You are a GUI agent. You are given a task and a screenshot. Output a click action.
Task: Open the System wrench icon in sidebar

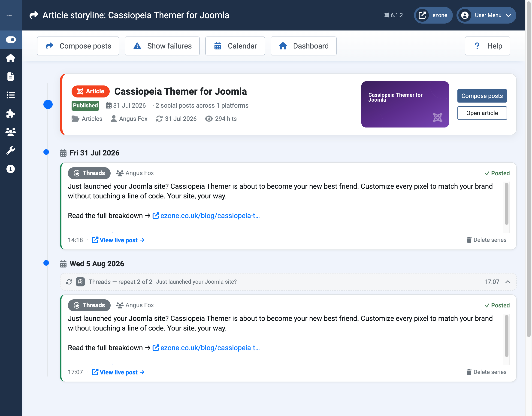click(11, 150)
